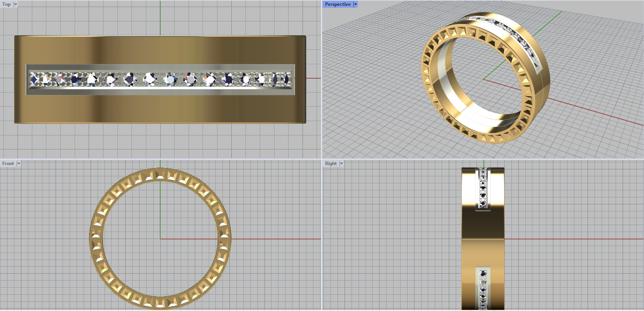This screenshot has width=644, height=311.
Task: Select the diamond row in Top view
Action: 160,79
